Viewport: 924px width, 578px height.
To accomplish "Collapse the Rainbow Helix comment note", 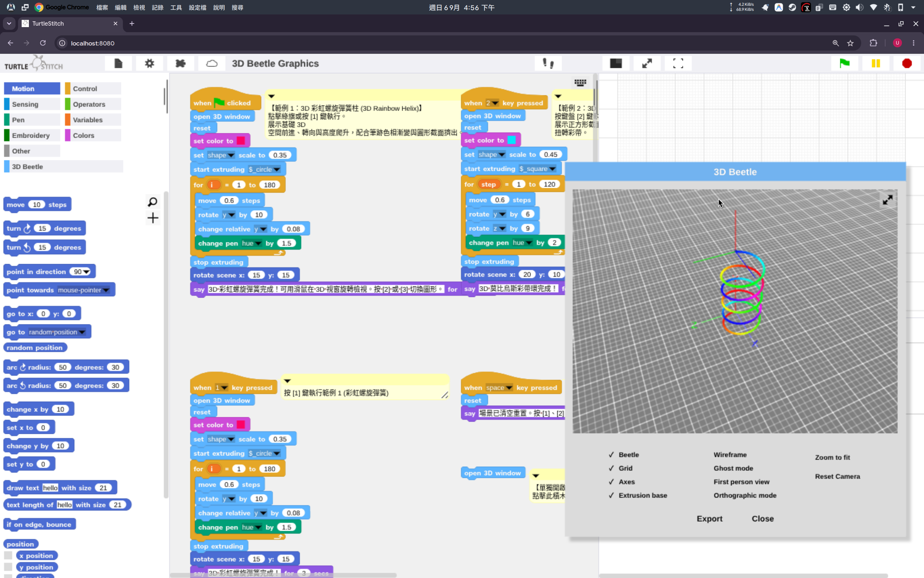I will click(x=271, y=96).
